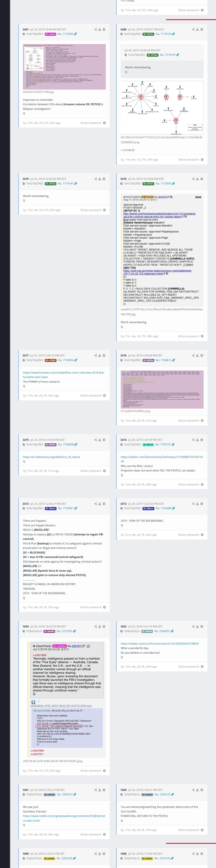Open post 3481 using the arrow circle icon
The image size is (216, 868).
click(x=104, y=29)
